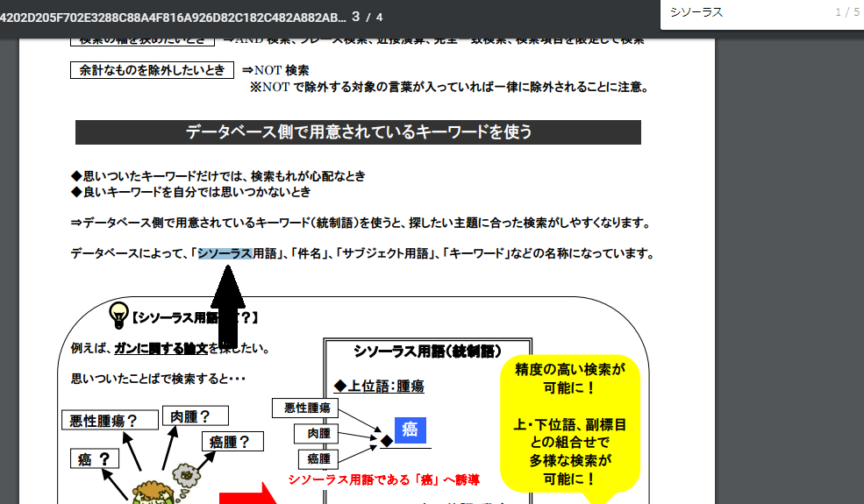Click the callout text 上・下位語、副標目との組合せで

tap(570, 433)
